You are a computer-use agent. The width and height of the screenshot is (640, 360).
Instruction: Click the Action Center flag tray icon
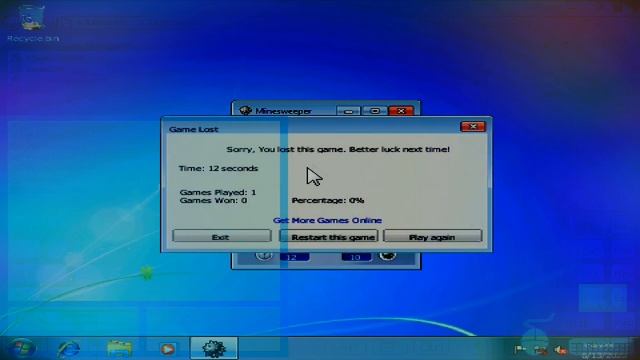(x=520, y=349)
